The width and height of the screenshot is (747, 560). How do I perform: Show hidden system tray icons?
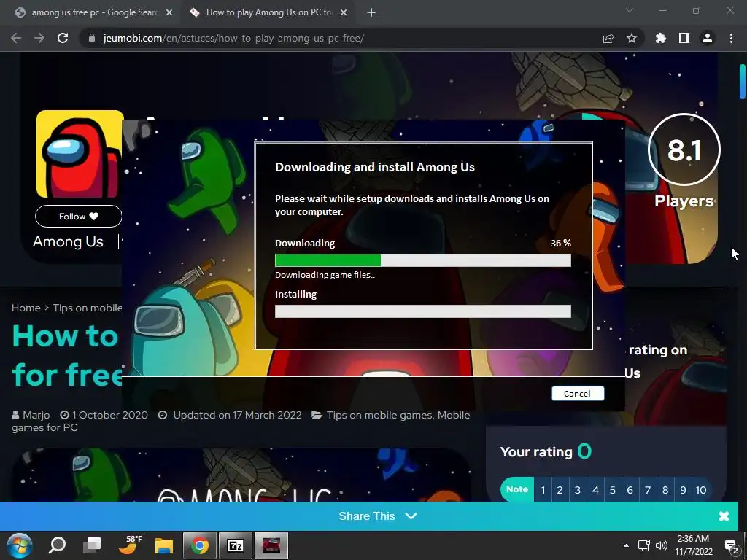[626, 545]
